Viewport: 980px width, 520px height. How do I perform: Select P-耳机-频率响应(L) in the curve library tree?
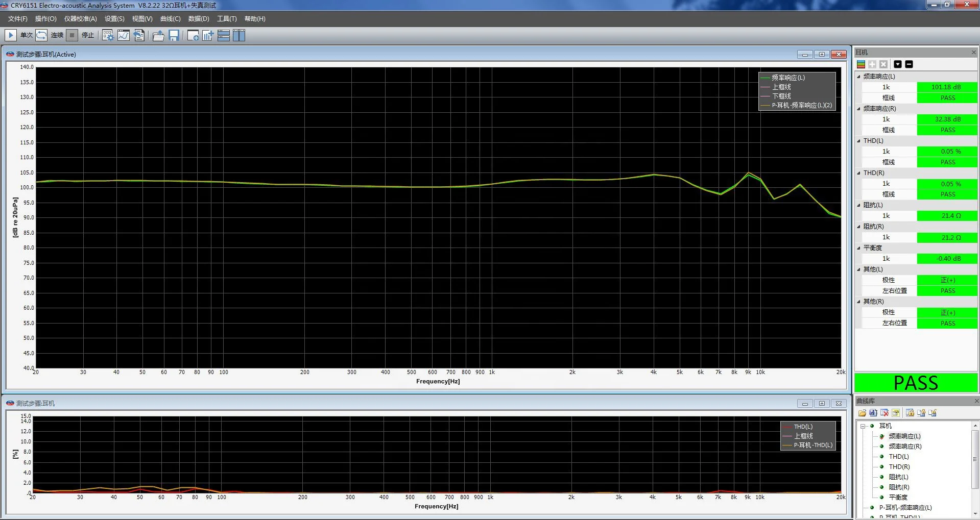905,508
